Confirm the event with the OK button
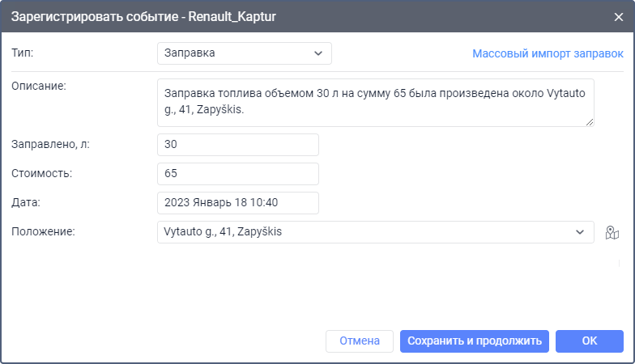This screenshot has width=635, height=364. pos(589,341)
